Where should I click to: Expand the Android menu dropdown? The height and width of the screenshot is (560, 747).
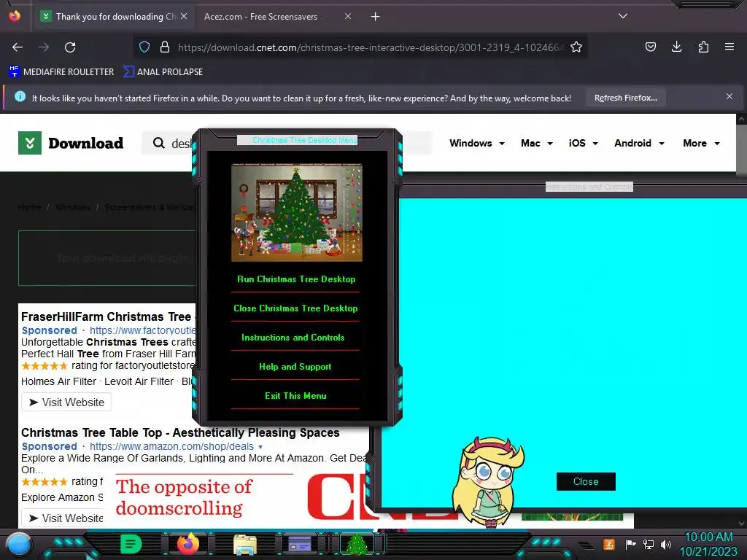(639, 144)
